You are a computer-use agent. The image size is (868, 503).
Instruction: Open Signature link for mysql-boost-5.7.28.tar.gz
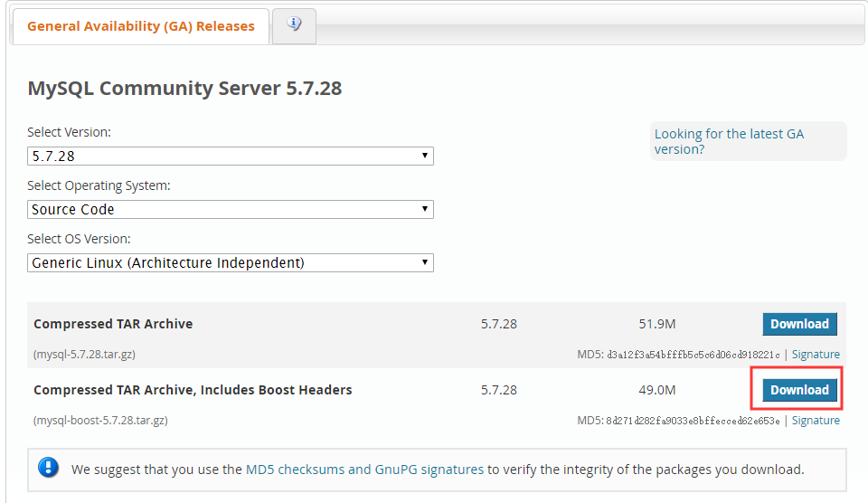(x=816, y=421)
